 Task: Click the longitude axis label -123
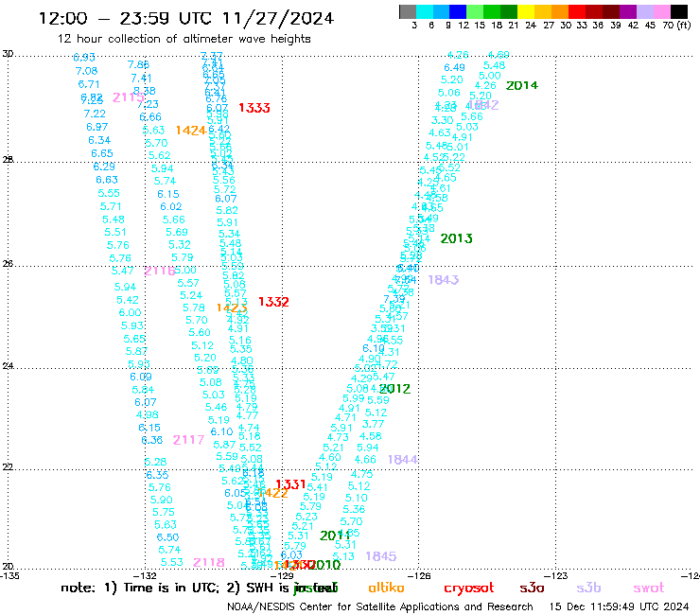click(x=556, y=575)
